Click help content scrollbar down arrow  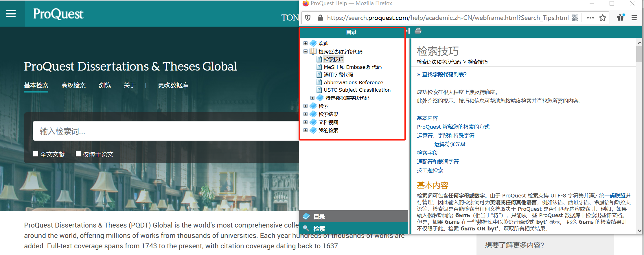(640, 231)
